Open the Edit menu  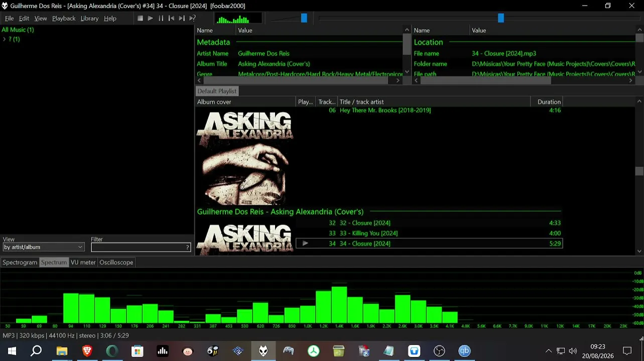coord(24,18)
